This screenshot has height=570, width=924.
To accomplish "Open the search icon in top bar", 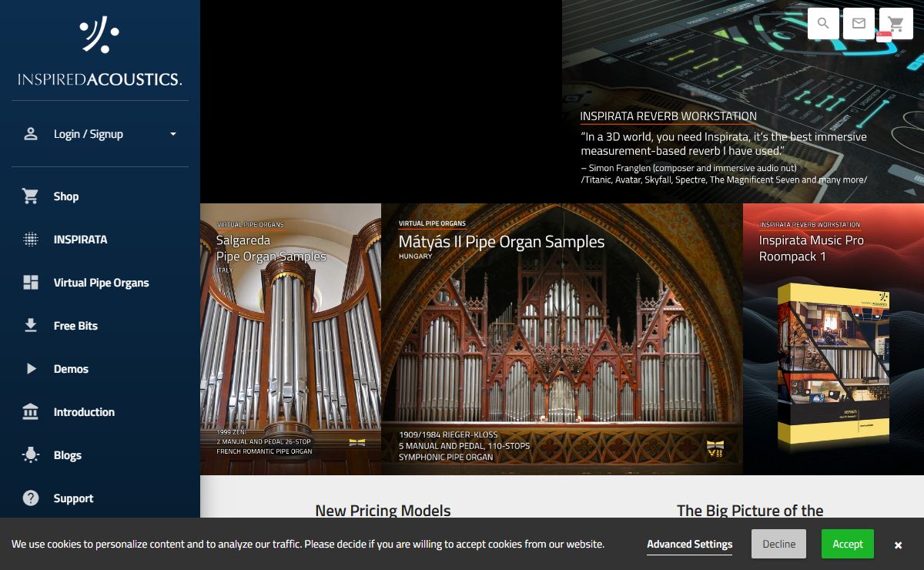I will tap(823, 24).
